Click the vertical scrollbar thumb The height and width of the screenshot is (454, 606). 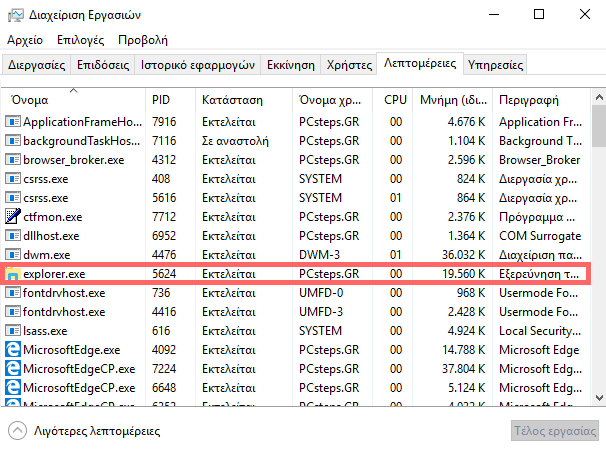click(x=599, y=126)
